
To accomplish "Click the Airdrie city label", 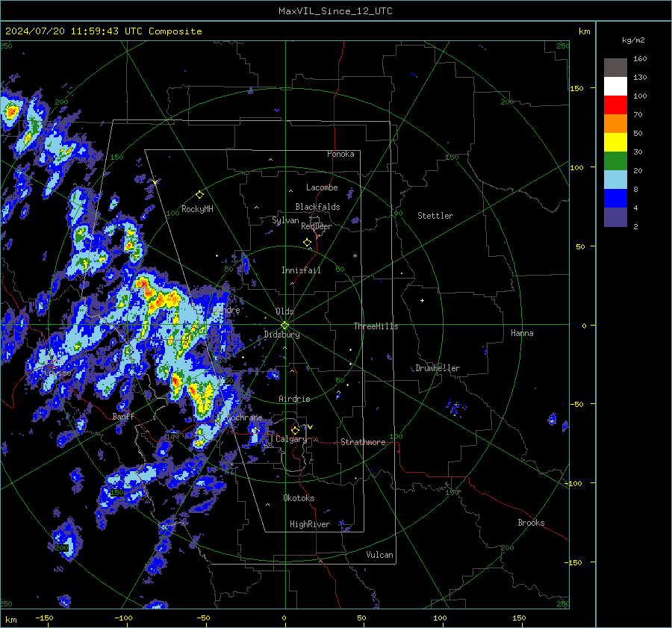I will [294, 399].
